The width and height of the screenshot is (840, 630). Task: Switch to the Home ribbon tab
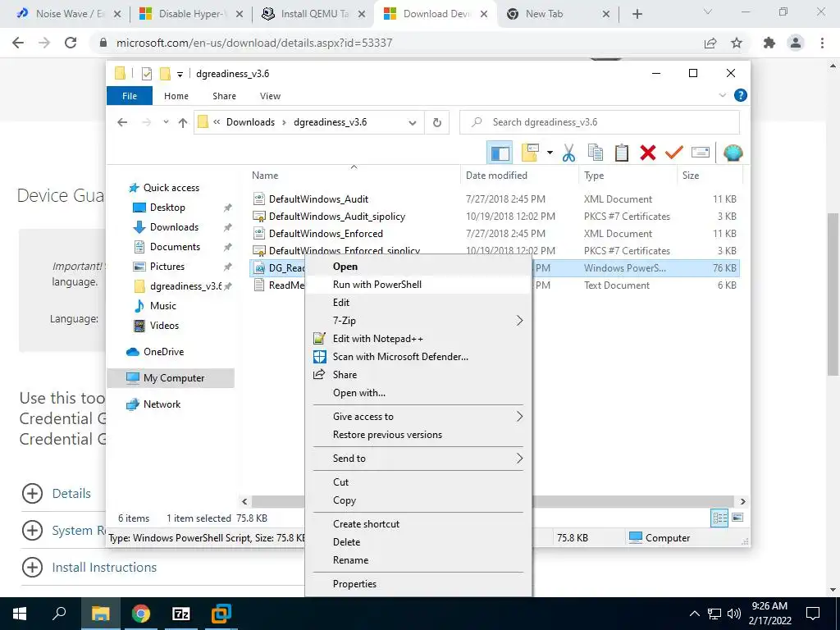pyautogui.click(x=176, y=96)
